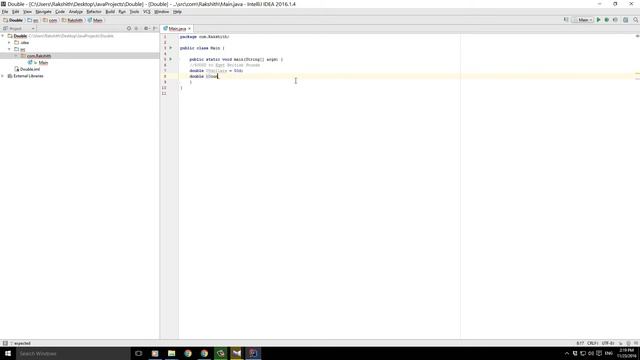
Task: Open the IntelliJ IDEA icon in the taskbar
Action: click(x=253, y=353)
